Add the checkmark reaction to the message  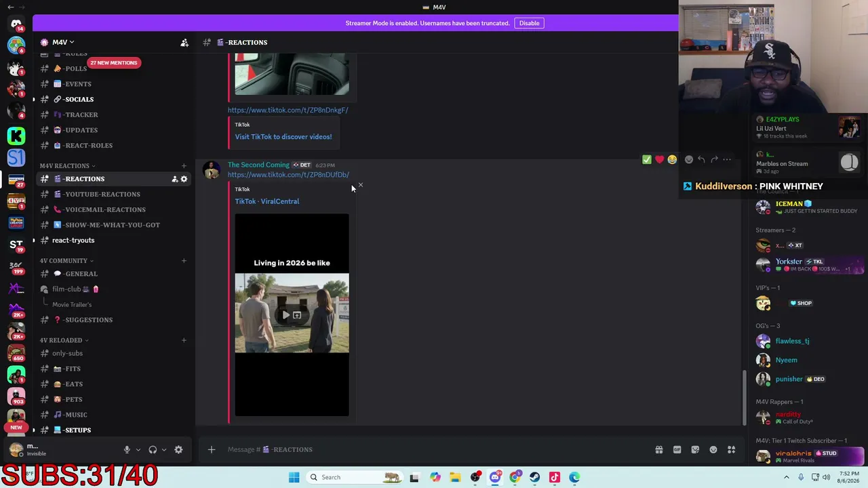[647, 160]
